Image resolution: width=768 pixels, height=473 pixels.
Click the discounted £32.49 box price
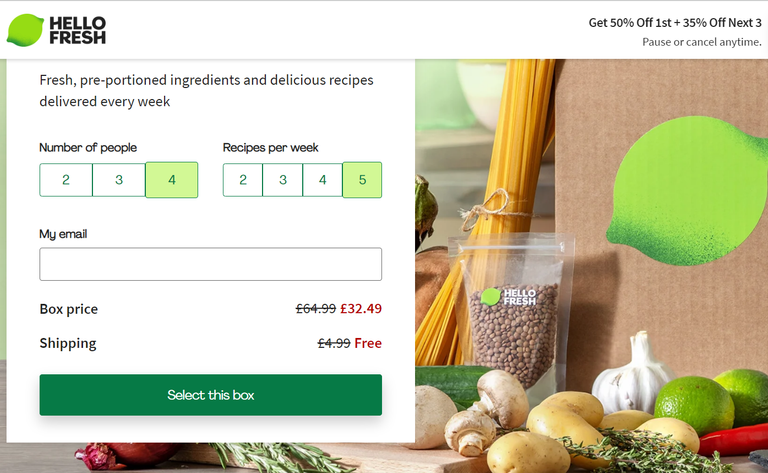[361, 308]
